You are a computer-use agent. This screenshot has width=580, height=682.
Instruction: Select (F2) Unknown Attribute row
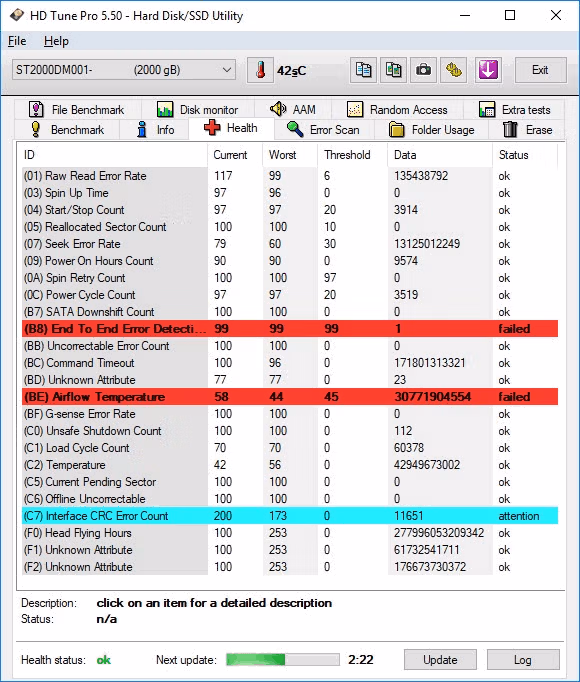290,566
